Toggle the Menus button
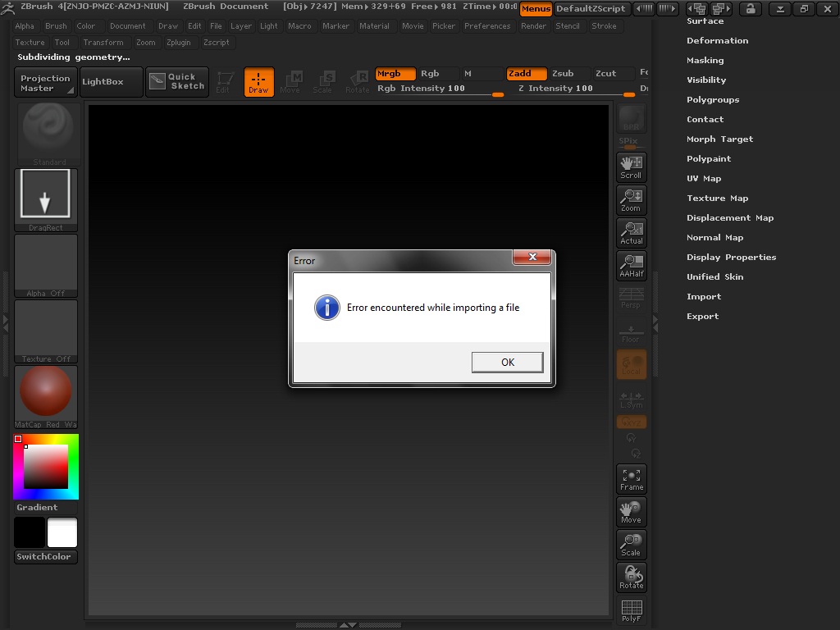840x630 pixels. 536,8
